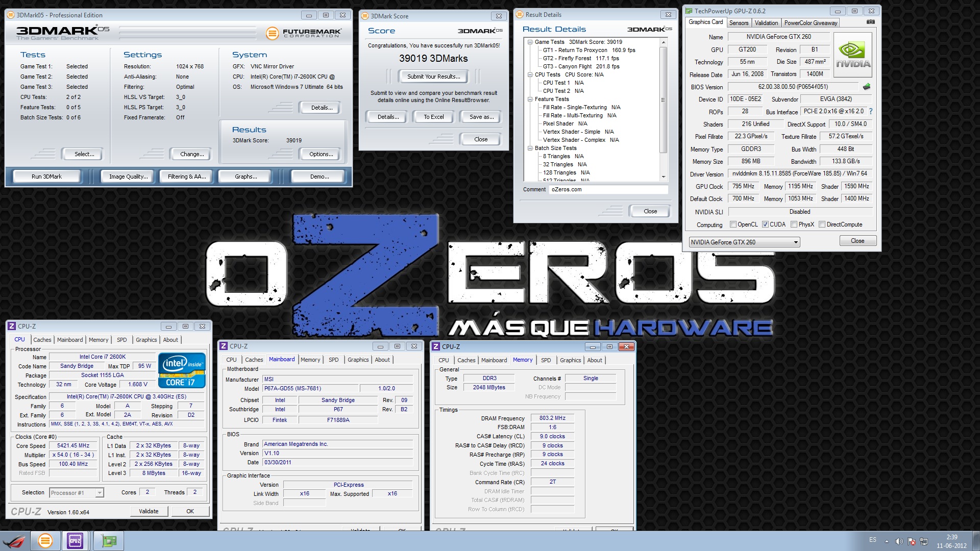
Task: Enable the OpenCL checkbox in GPU-Z
Action: [x=733, y=224]
